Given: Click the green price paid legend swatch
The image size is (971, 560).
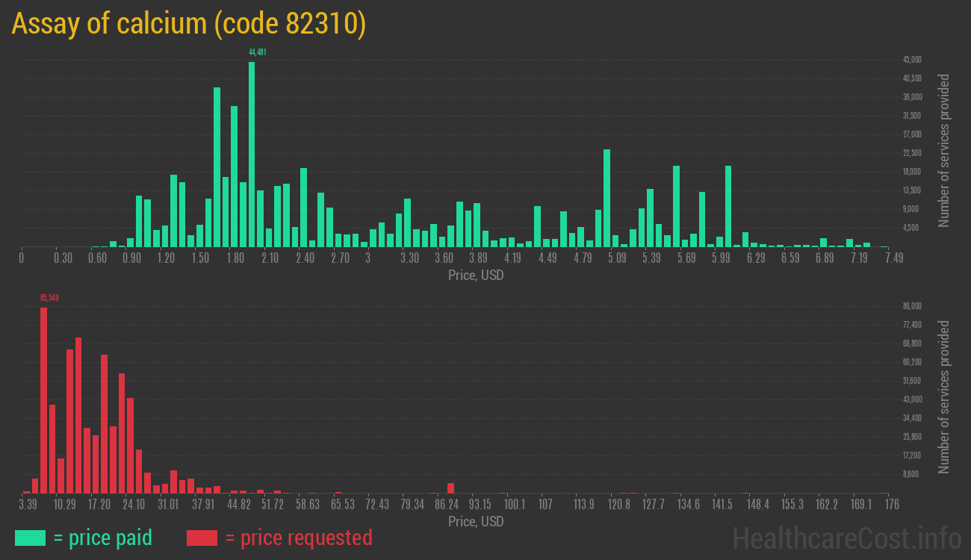Looking at the screenshot, I should tap(30, 538).
